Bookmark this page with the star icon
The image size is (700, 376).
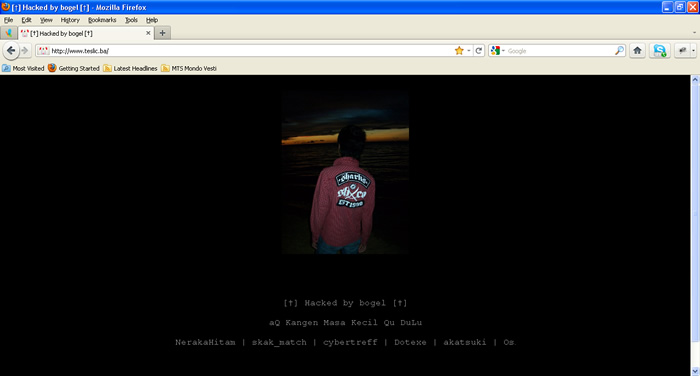(x=459, y=50)
